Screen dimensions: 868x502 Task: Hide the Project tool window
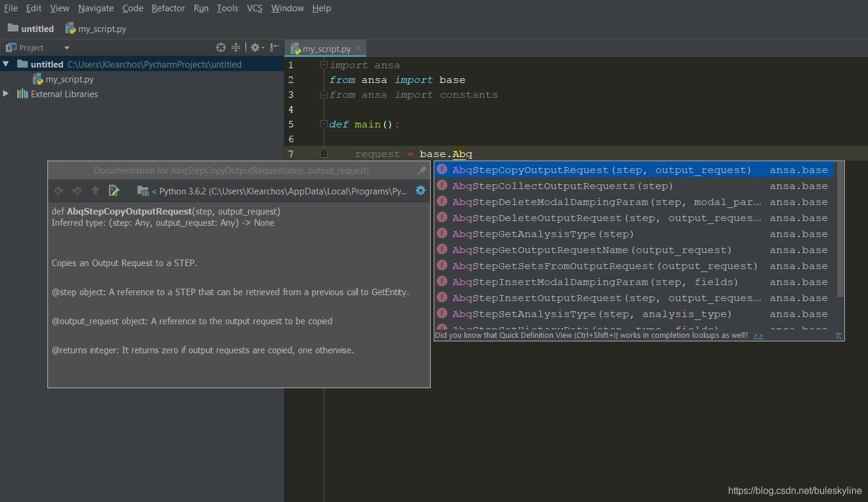(x=274, y=47)
